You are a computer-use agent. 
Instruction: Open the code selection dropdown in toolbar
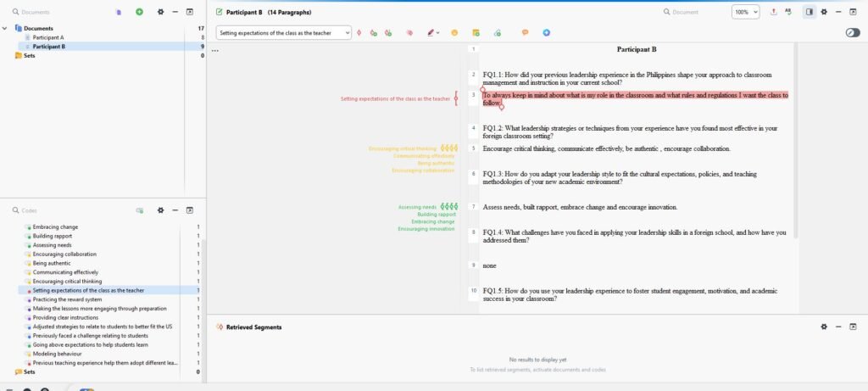tap(283, 33)
